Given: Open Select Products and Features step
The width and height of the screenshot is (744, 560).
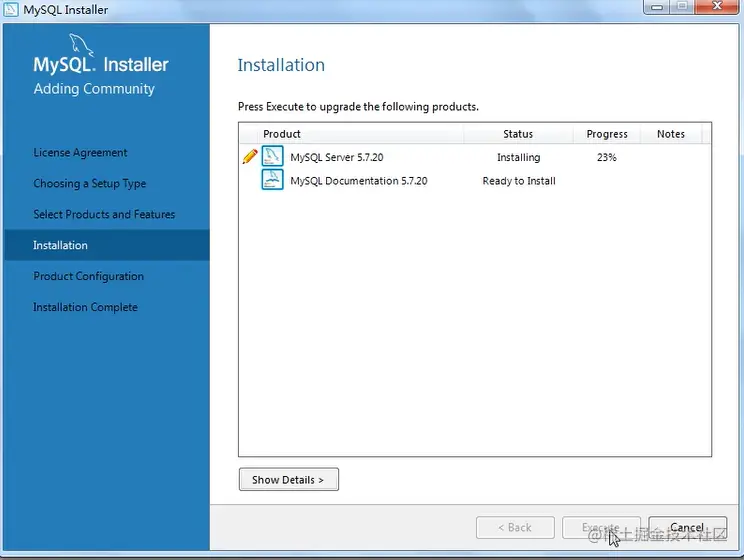Looking at the screenshot, I should coord(104,215).
